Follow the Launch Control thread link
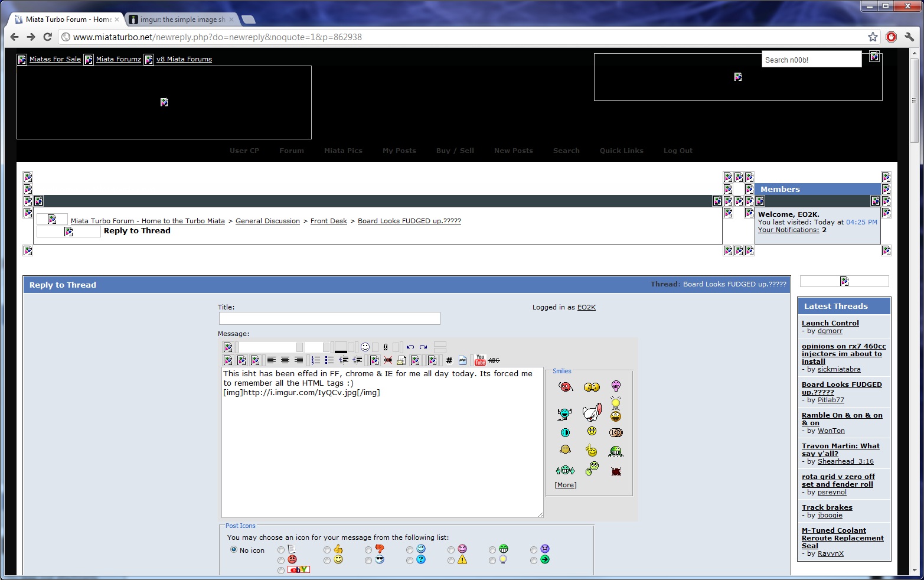The image size is (924, 580). click(830, 322)
